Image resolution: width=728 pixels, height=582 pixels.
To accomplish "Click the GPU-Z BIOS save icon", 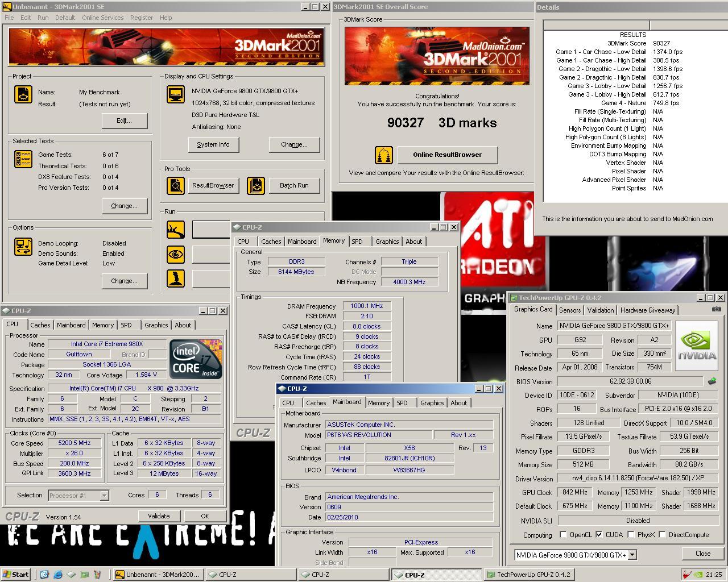I will coord(712,381).
